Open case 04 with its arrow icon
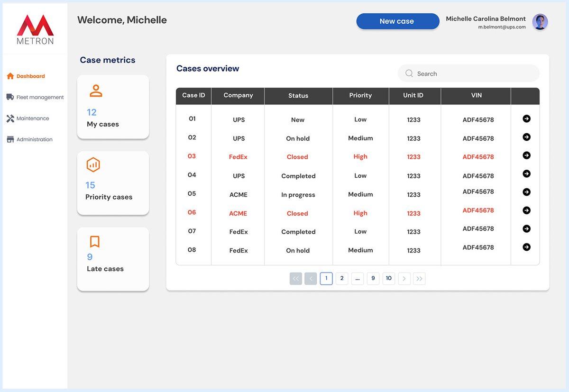This screenshot has width=569, height=392. click(526, 173)
